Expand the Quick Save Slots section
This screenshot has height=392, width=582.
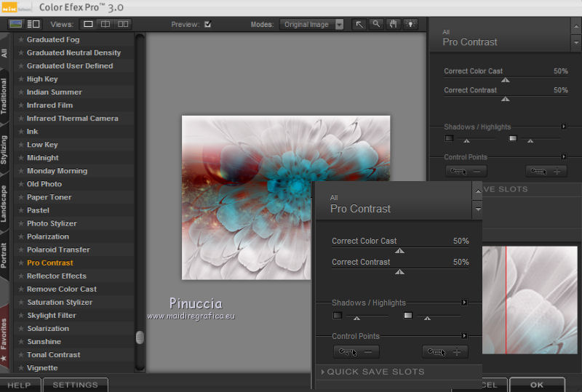pyautogui.click(x=372, y=372)
